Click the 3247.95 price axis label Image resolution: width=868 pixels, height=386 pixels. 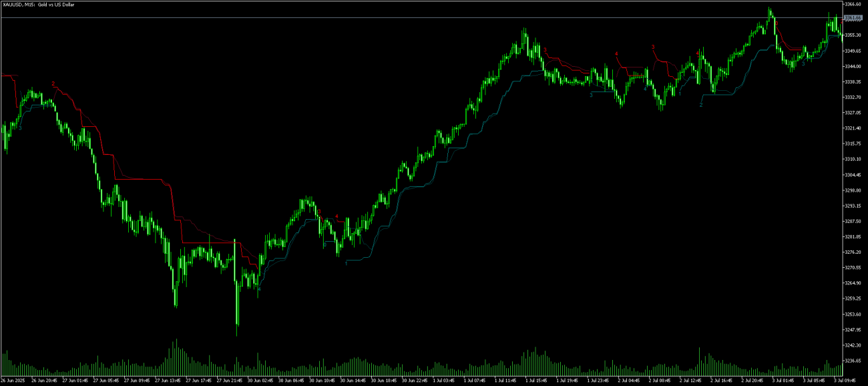(x=854, y=329)
